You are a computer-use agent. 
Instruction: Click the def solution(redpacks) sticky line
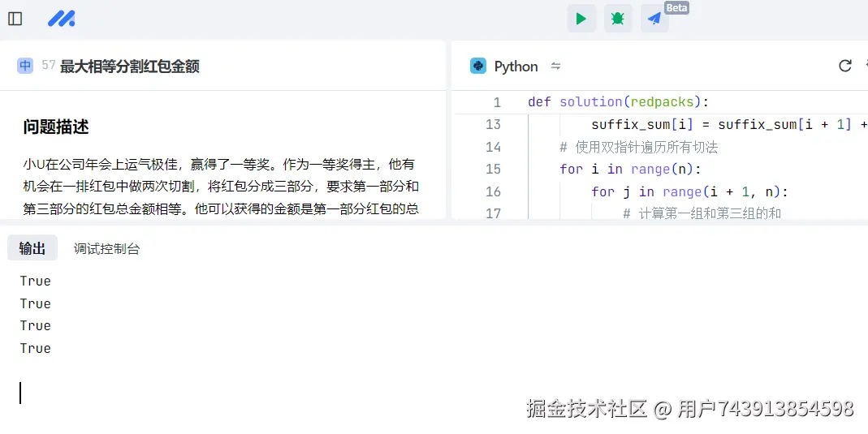619,101
